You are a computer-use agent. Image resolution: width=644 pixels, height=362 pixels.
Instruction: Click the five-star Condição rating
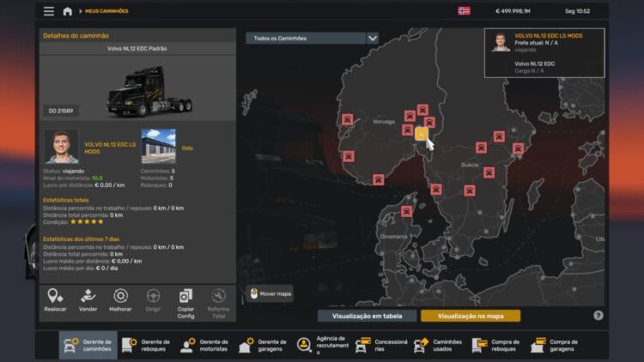87,221
